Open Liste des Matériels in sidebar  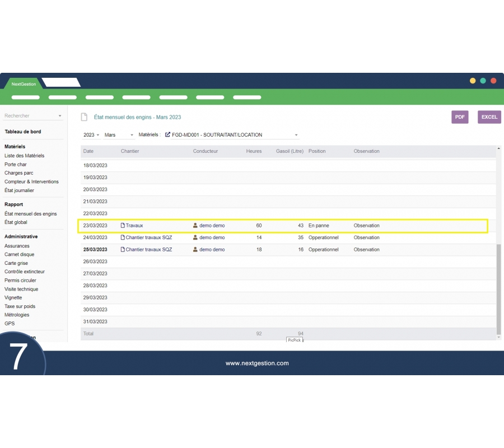coord(24,156)
